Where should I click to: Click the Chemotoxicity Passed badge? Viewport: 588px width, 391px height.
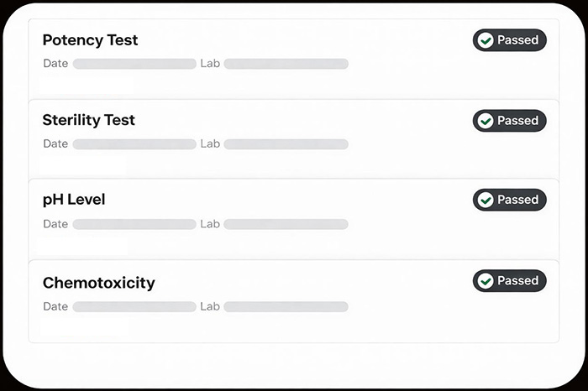(510, 281)
